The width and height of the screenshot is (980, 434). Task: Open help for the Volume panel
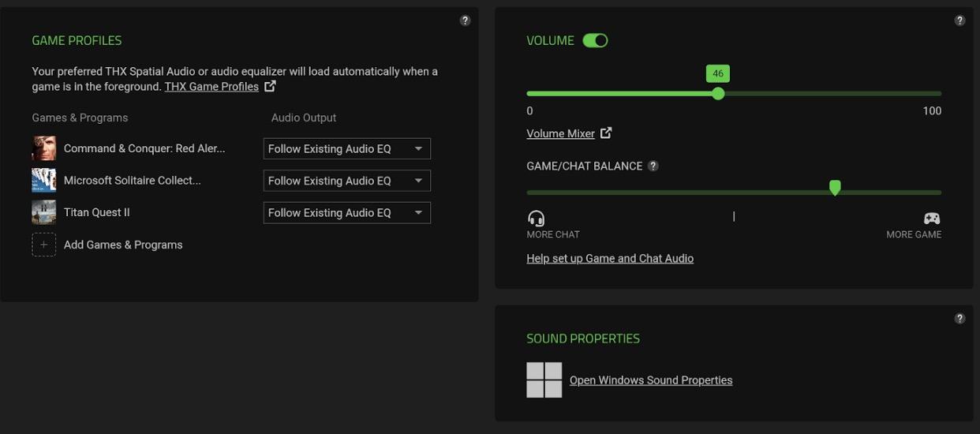[x=959, y=21]
